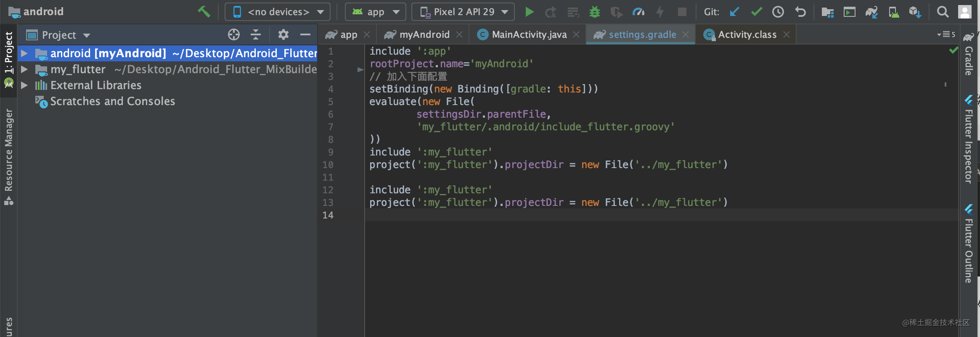
Task: Select the my_flutter project row
Action: point(167,69)
